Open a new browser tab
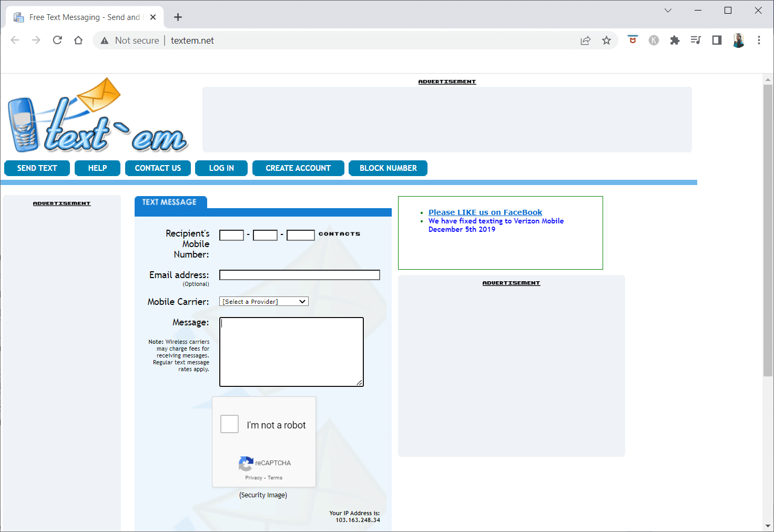Viewport: 774px width, 532px height. click(x=178, y=17)
